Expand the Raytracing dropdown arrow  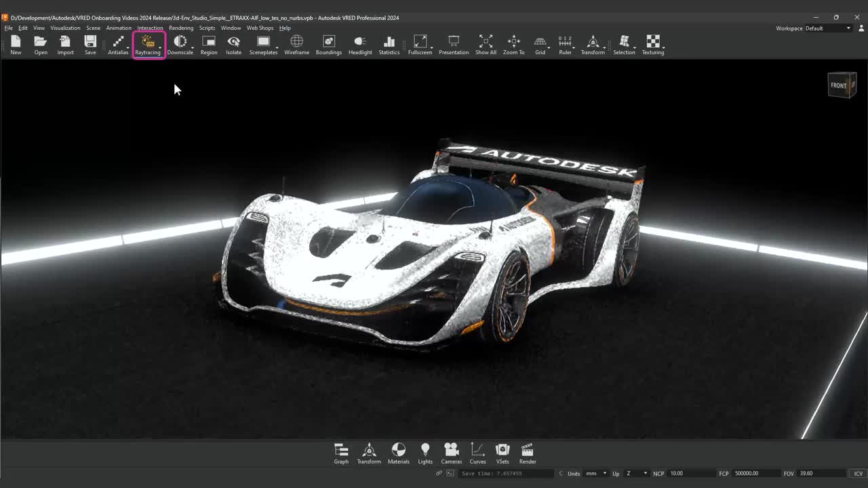[x=160, y=49]
